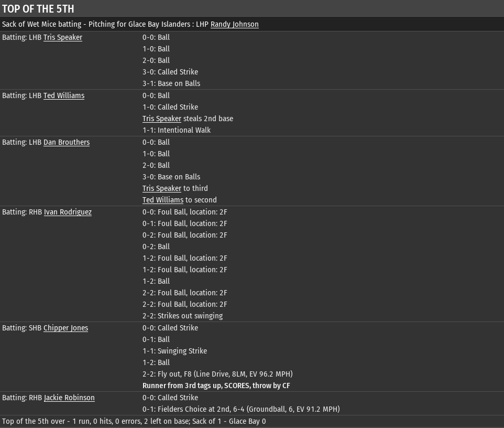The image size is (504, 428).
Task: Open pitcher Randy Johnson's player page
Action: tap(234, 24)
